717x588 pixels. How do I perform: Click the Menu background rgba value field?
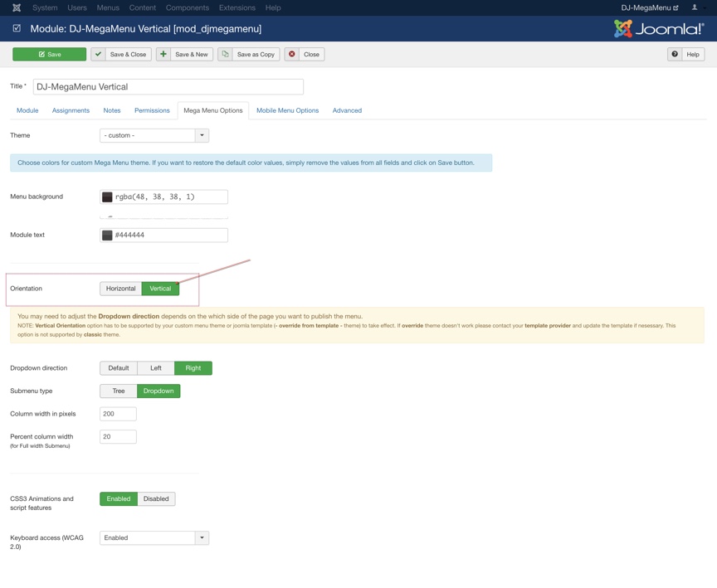(163, 197)
